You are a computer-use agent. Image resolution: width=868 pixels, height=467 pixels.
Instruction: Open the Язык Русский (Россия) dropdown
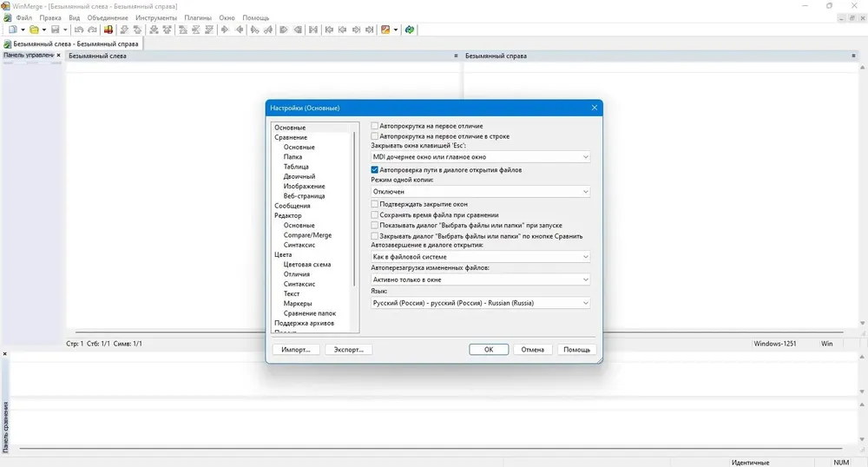(x=480, y=303)
